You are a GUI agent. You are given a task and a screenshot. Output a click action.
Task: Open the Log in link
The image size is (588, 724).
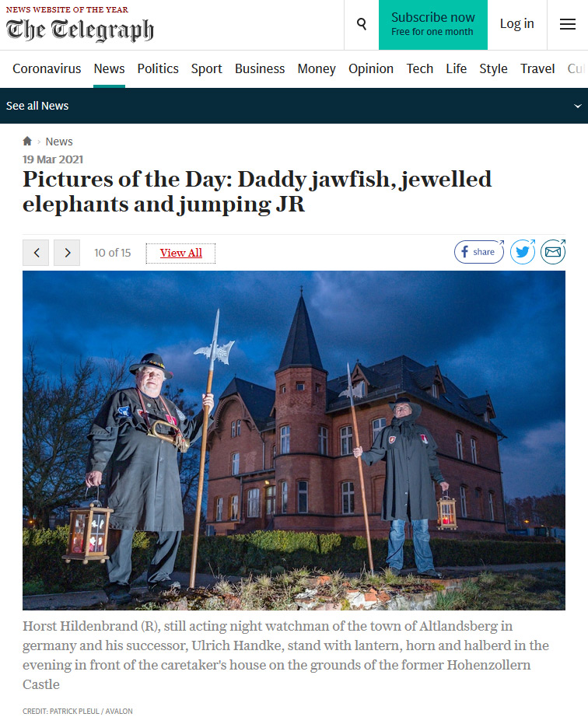point(517,23)
